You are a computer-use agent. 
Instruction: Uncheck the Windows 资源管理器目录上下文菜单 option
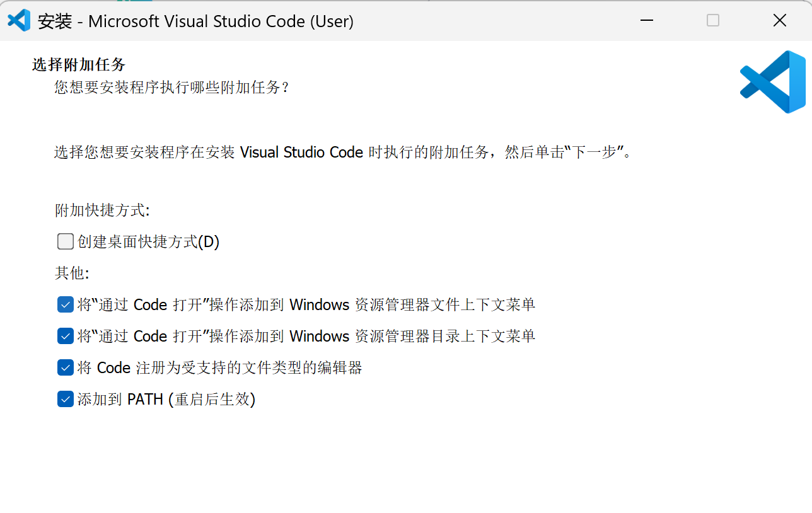coord(66,336)
